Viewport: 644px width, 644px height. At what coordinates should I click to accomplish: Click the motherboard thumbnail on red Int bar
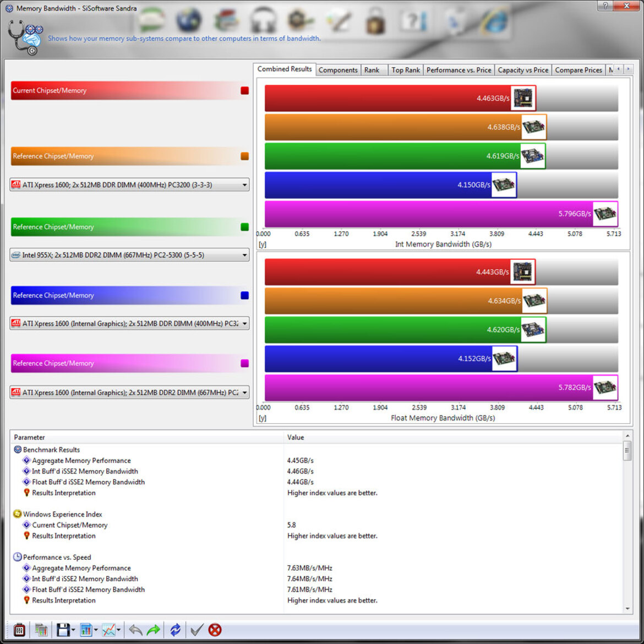click(x=523, y=98)
